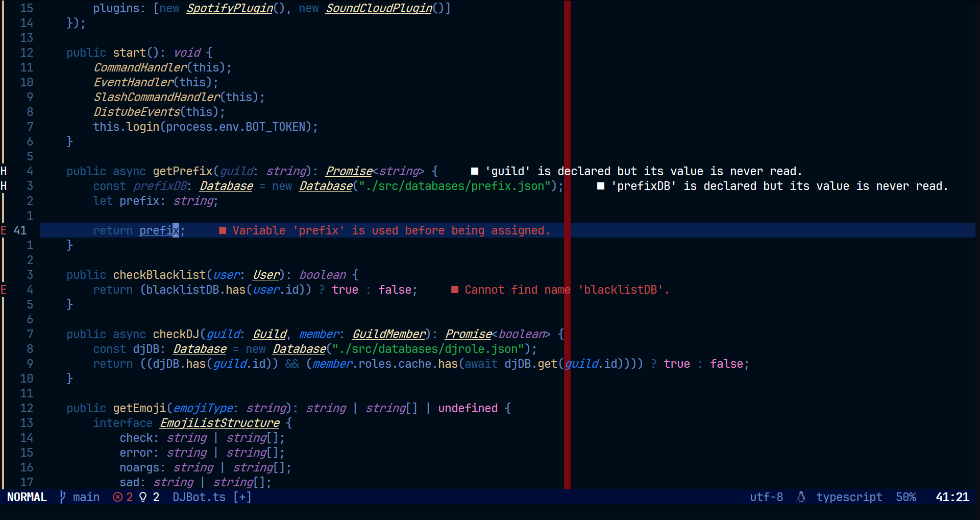Click the red square before 'Cannot find name' error
The height and width of the screenshot is (520, 980).
[455, 290]
